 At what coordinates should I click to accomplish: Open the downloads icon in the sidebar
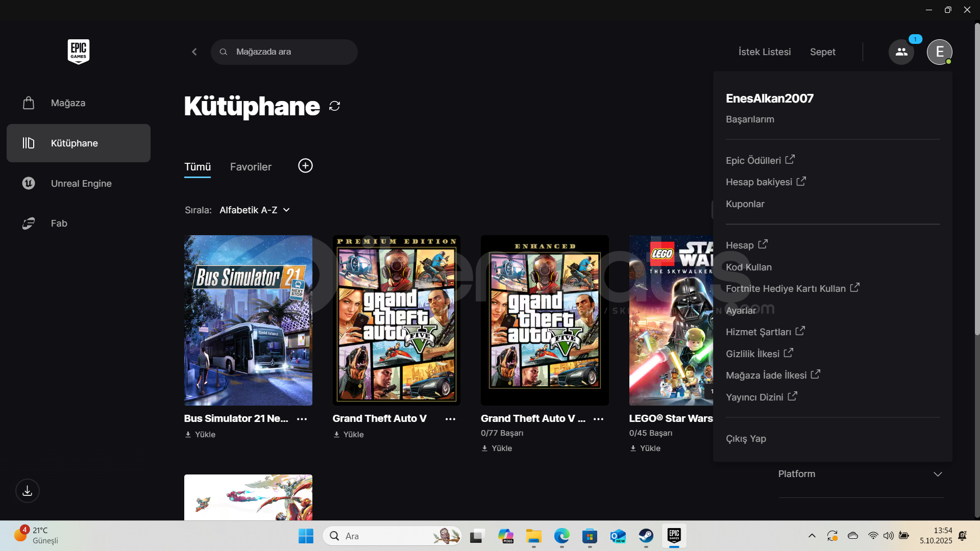pos(28,491)
